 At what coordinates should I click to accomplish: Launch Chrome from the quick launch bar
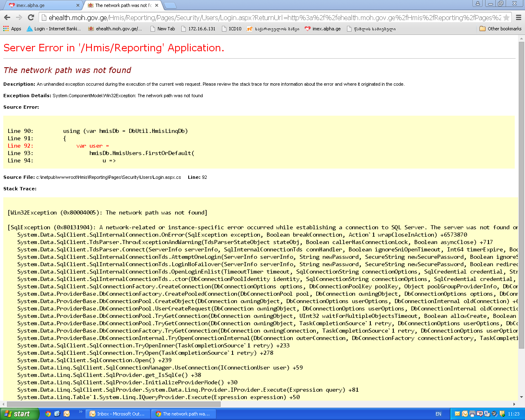[48, 414]
